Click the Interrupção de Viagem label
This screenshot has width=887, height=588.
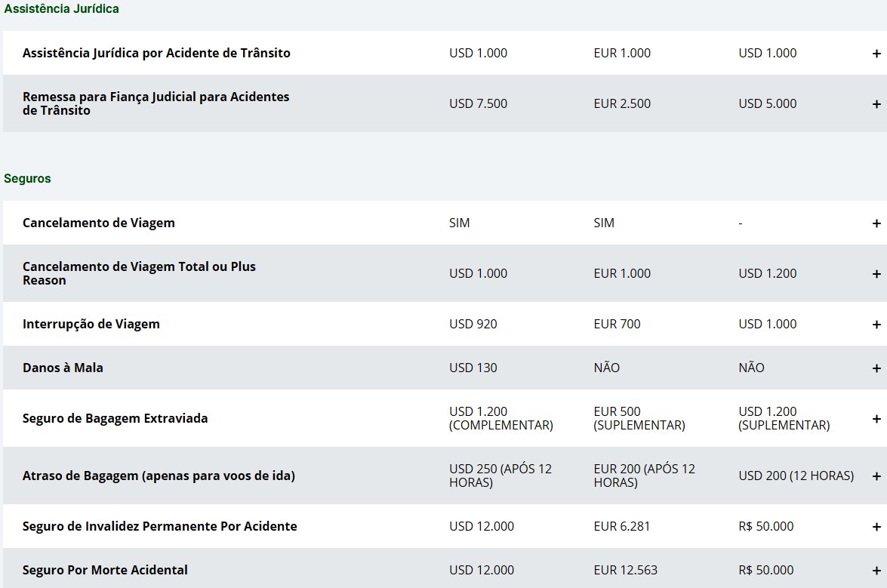91,324
